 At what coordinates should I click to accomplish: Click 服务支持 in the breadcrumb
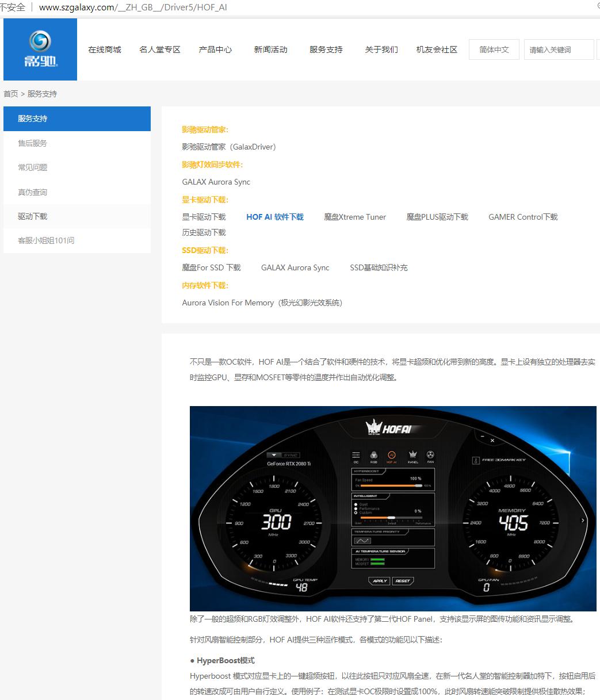(x=43, y=94)
